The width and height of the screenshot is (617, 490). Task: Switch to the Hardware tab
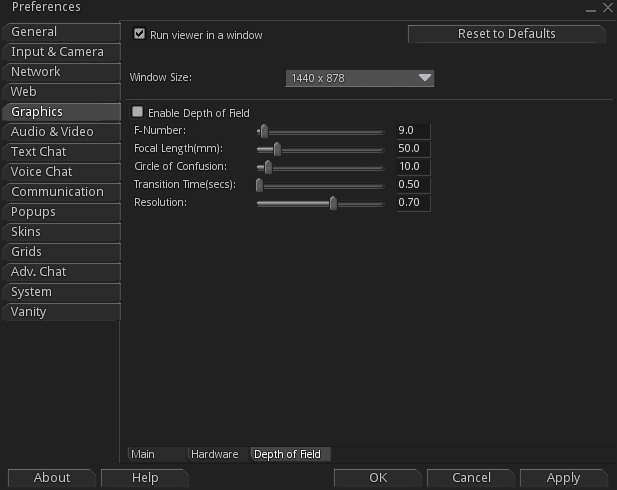tap(217, 454)
